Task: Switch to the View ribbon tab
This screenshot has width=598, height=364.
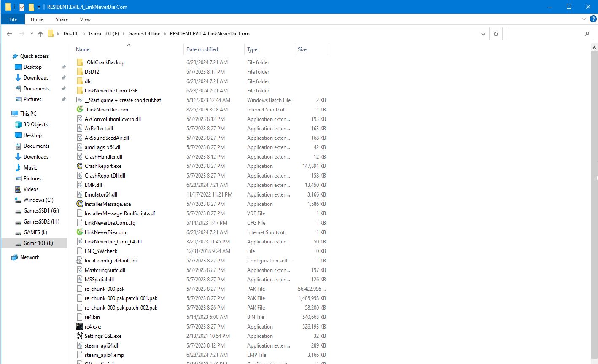Action: tap(85, 19)
